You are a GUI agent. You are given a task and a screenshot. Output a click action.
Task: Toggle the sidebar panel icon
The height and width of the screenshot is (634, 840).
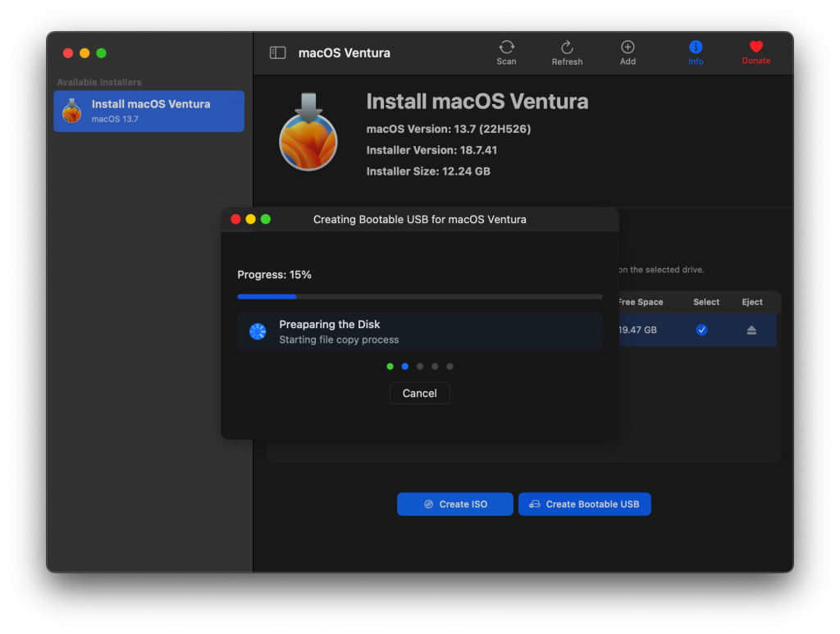click(x=277, y=52)
